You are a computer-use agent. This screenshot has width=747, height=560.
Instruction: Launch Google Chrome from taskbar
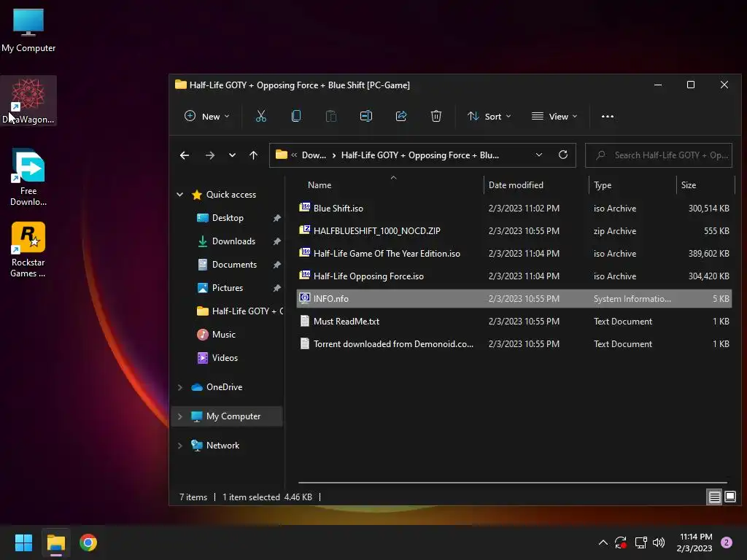(x=88, y=542)
